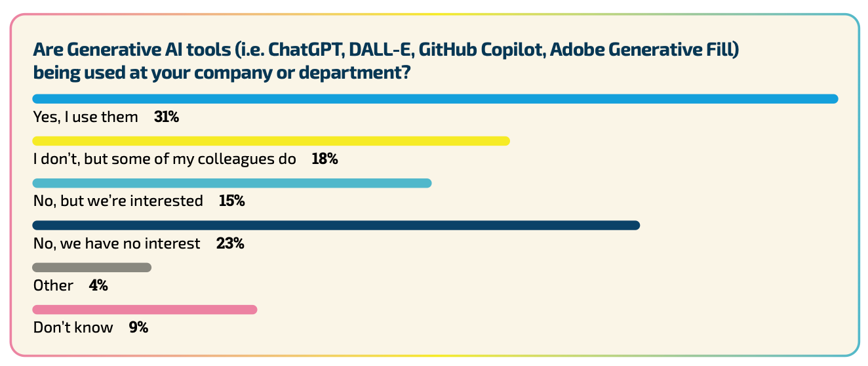Click the 31% value
The image size is (868, 366).
coord(167,117)
